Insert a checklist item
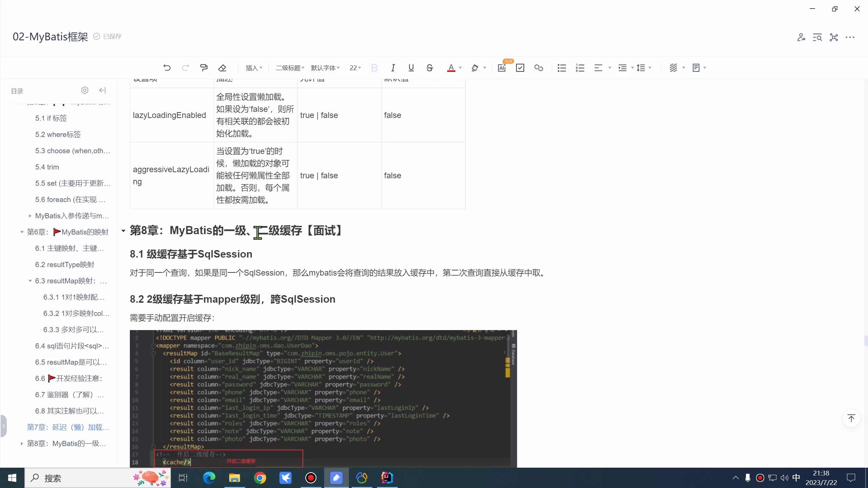Screen dimensions: 868x488 pyautogui.click(x=520, y=68)
